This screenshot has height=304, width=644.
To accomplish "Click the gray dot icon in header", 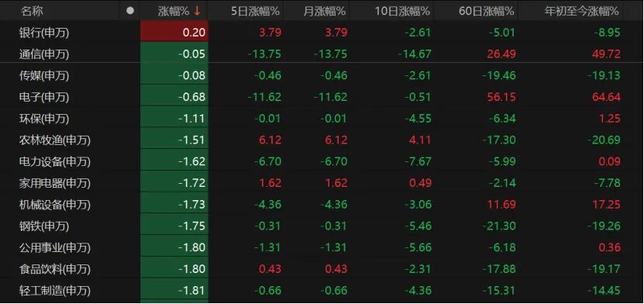I will [130, 11].
